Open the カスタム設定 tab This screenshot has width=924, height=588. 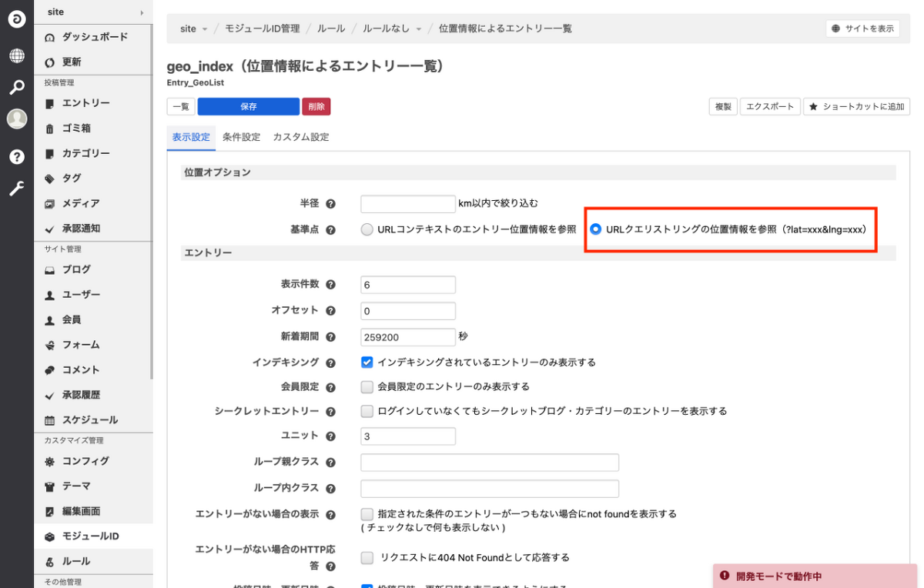[x=301, y=136]
